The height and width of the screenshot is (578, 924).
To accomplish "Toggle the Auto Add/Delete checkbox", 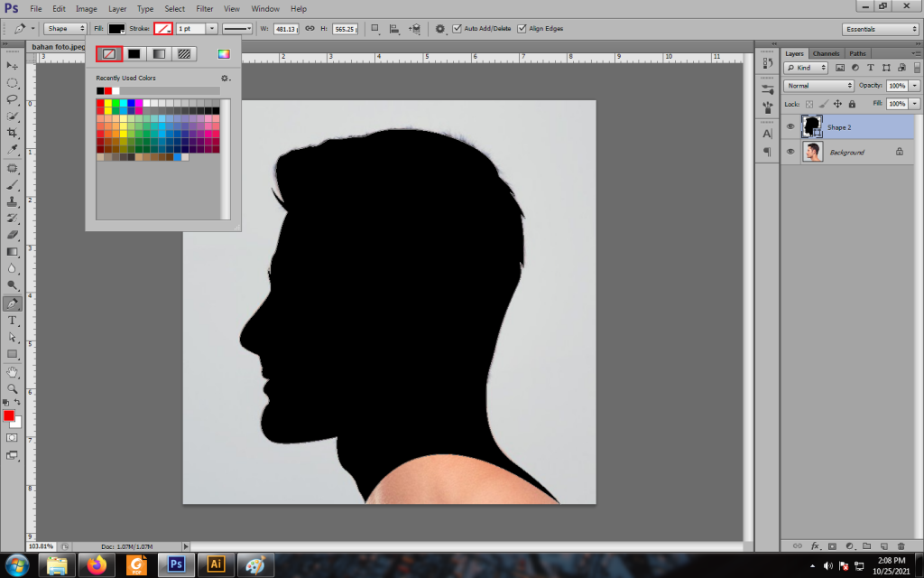I will click(457, 29).
